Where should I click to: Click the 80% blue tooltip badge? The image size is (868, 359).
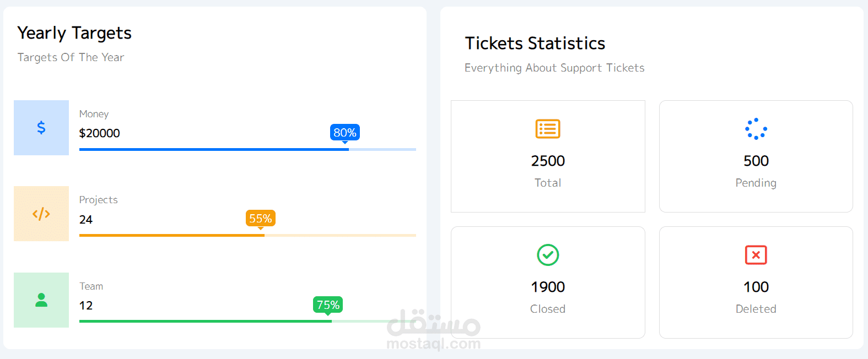pos(345,132)
